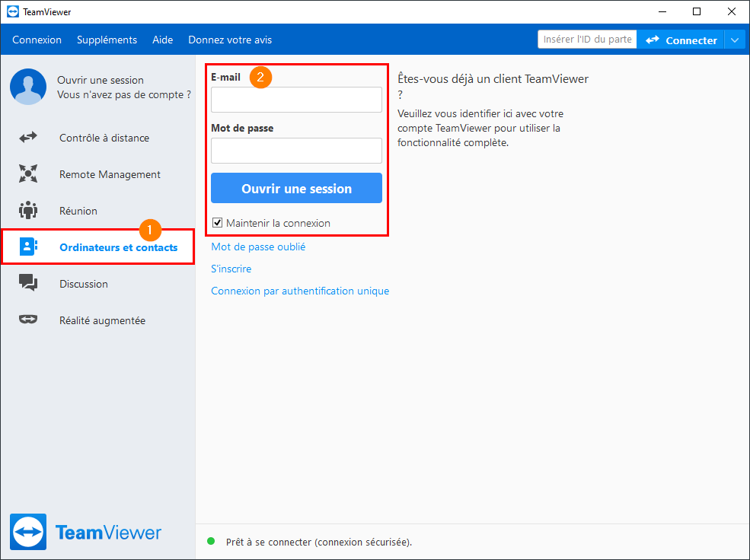Click the S'inscrire link
The height and width of the screenshot is (560, 750).
tap(231, 269)
